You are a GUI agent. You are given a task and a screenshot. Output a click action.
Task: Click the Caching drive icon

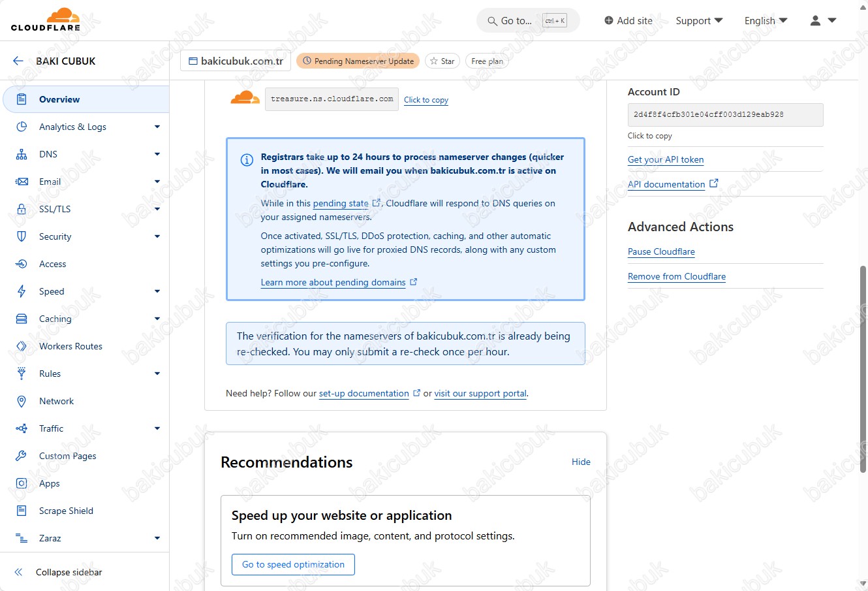22,319
